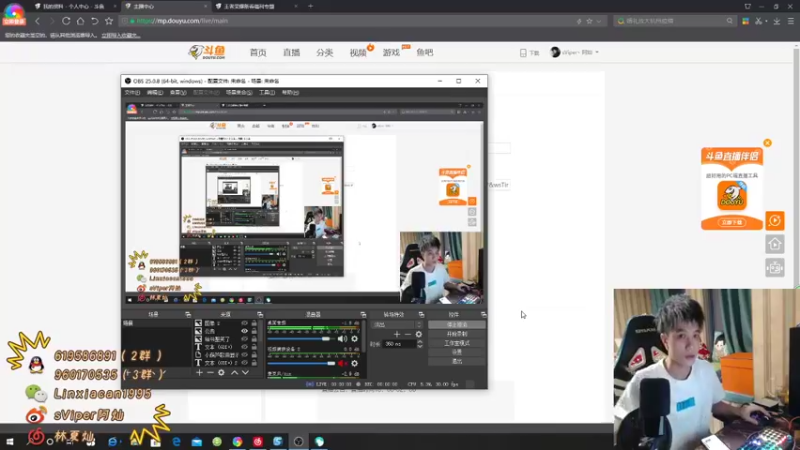Toggle visibility of the third image source
This screenshot has width=800, height=450.
(244, 339)
